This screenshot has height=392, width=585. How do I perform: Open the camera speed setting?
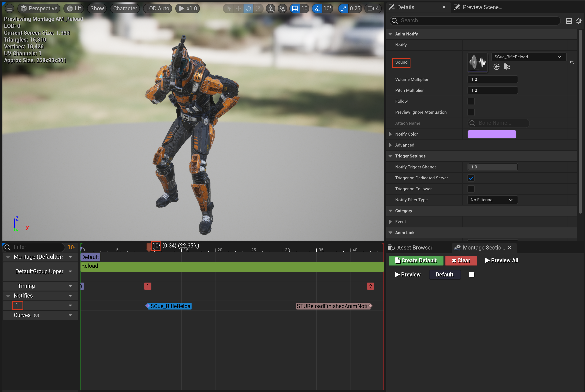point(373,9)
